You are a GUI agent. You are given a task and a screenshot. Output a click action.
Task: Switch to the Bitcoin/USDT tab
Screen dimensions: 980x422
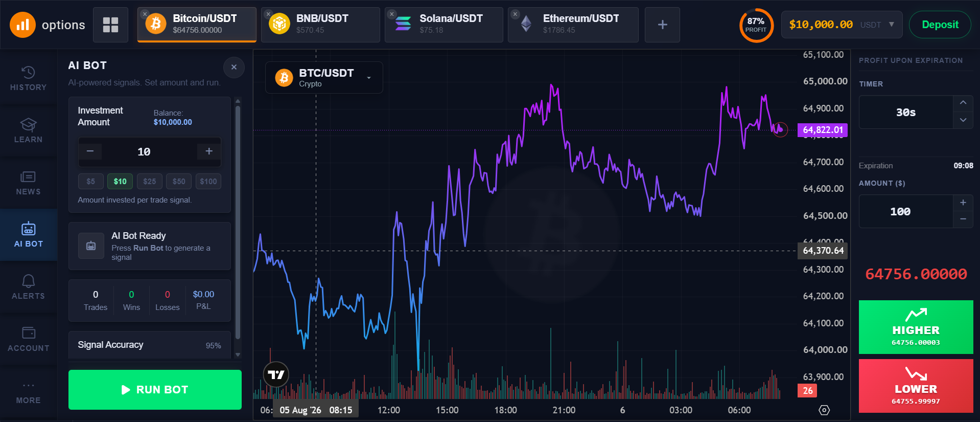pos(197,25)
